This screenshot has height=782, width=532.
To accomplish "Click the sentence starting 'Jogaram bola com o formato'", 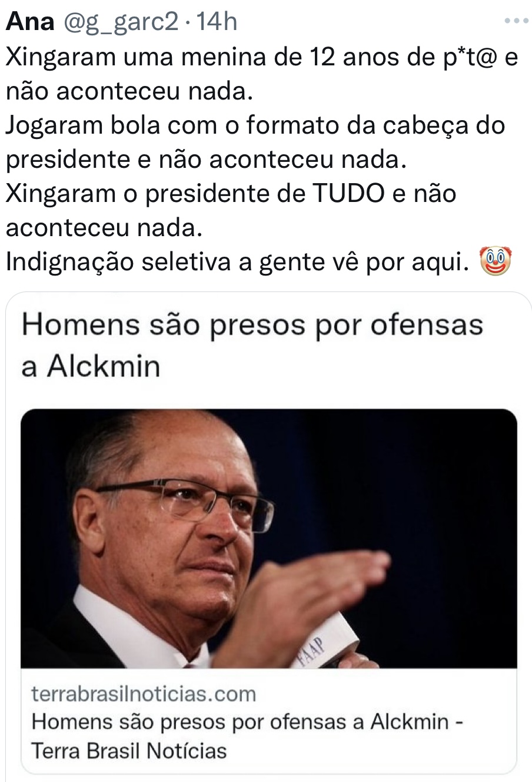I will (x=255, y=125).
